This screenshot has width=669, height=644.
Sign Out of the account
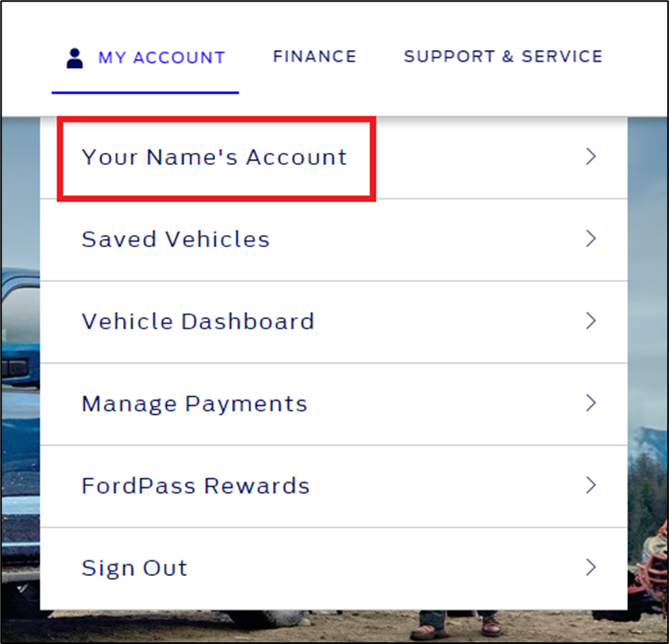(x=134, y=568)
